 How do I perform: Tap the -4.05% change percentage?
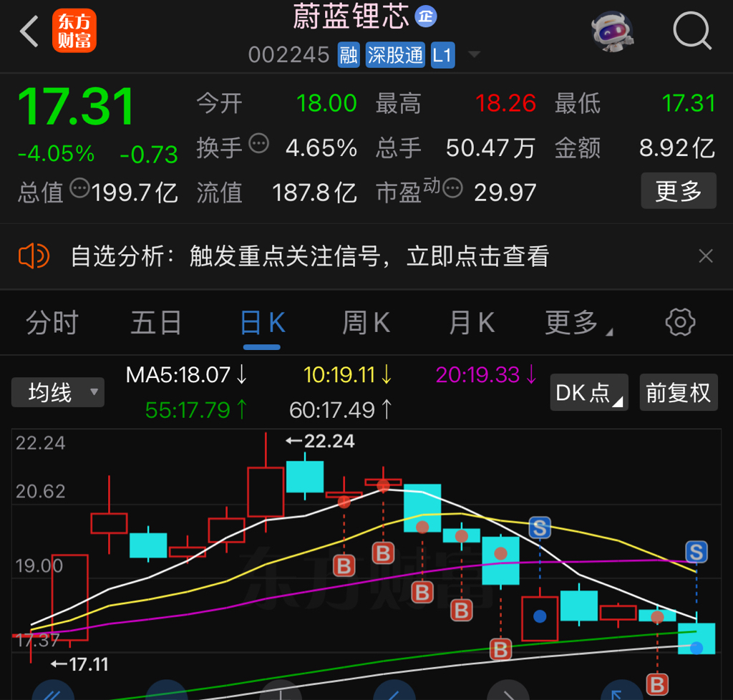click(x=56, y=154)
